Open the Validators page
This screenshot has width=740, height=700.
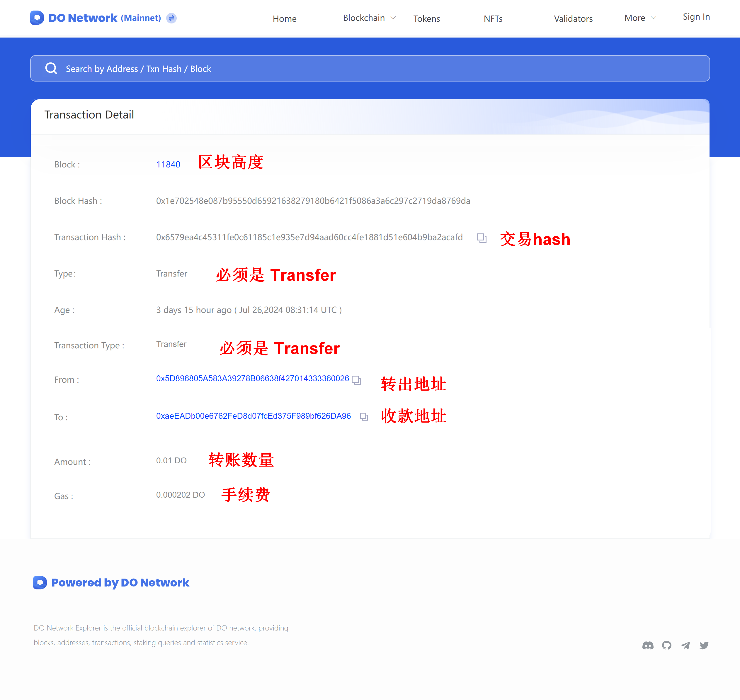(x=573, y=19)
